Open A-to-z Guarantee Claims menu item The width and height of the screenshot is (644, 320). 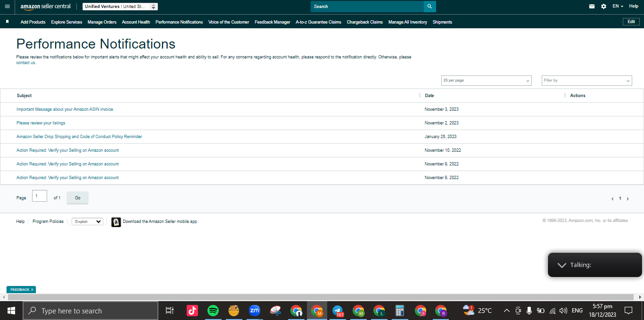click(318, 22)
